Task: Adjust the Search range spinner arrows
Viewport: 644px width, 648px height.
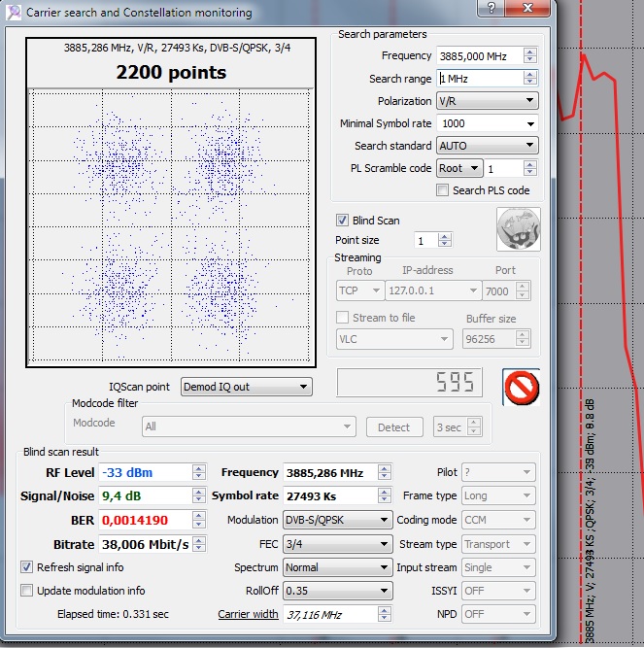Action: click(x=530, y=78)
